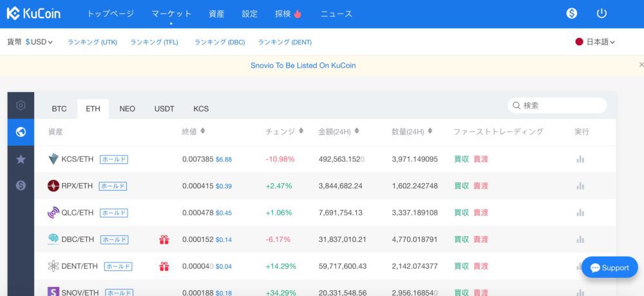
Task: Click the gift icon in DBC/ETH row
Action: (164, 239)
